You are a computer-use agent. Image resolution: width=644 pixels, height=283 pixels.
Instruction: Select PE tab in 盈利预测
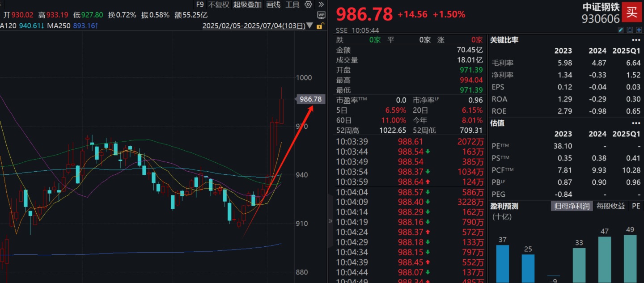636,206
